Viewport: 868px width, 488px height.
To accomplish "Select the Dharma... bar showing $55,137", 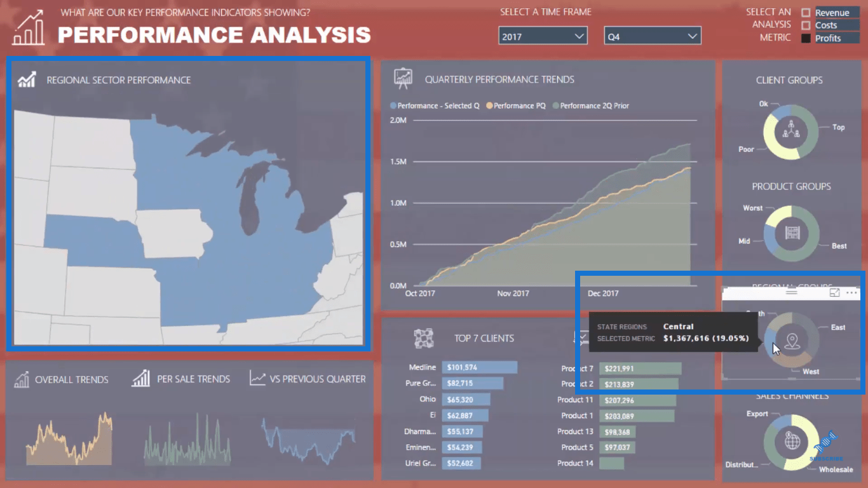I will 463,431.
